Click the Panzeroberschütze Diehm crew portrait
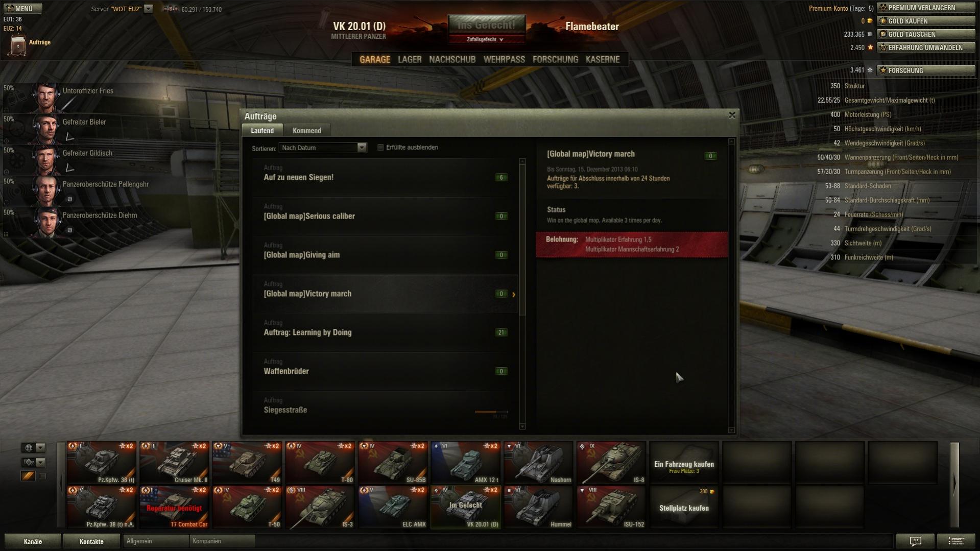 (x=46, y=221)
